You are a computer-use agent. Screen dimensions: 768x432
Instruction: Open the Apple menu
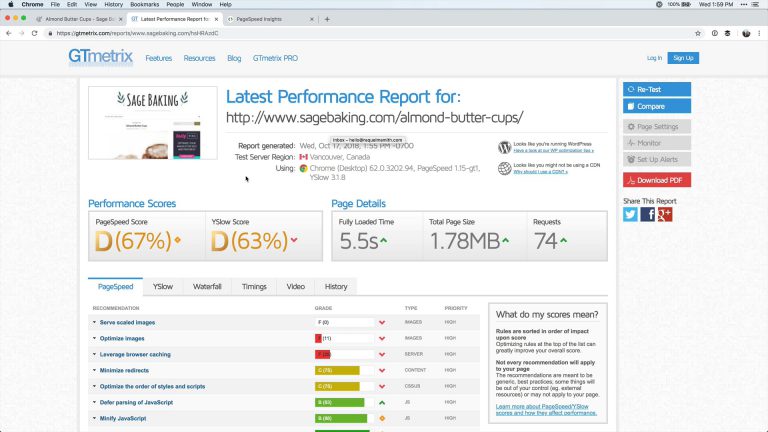[x=11, y=4]
